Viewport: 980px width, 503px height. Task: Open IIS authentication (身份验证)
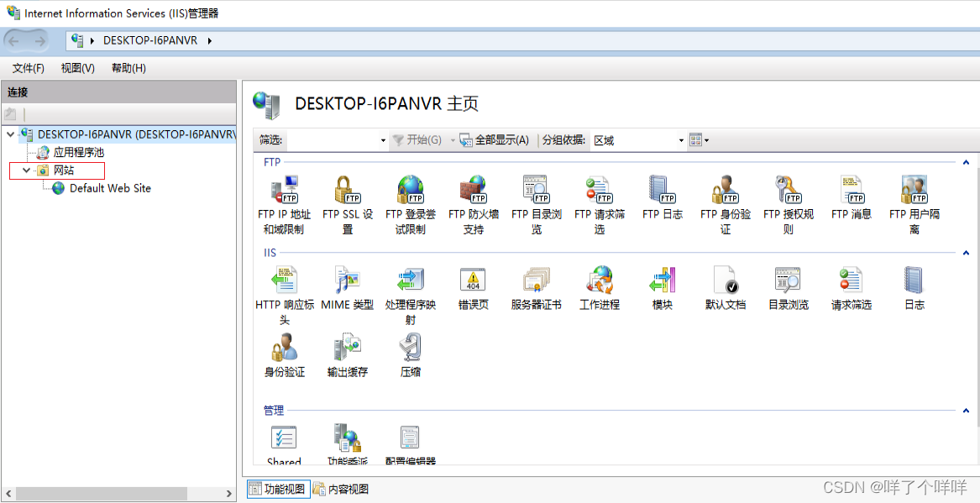click(285, 356)
